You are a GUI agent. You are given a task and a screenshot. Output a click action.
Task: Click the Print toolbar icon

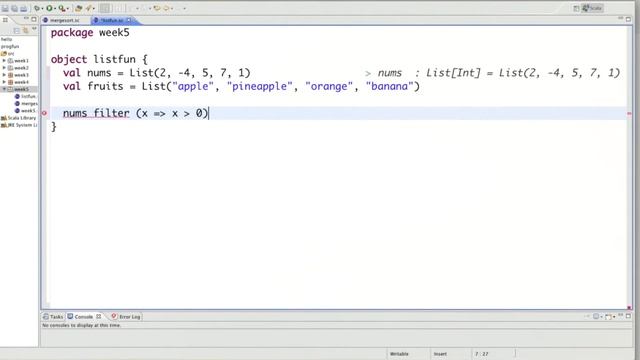24,8
